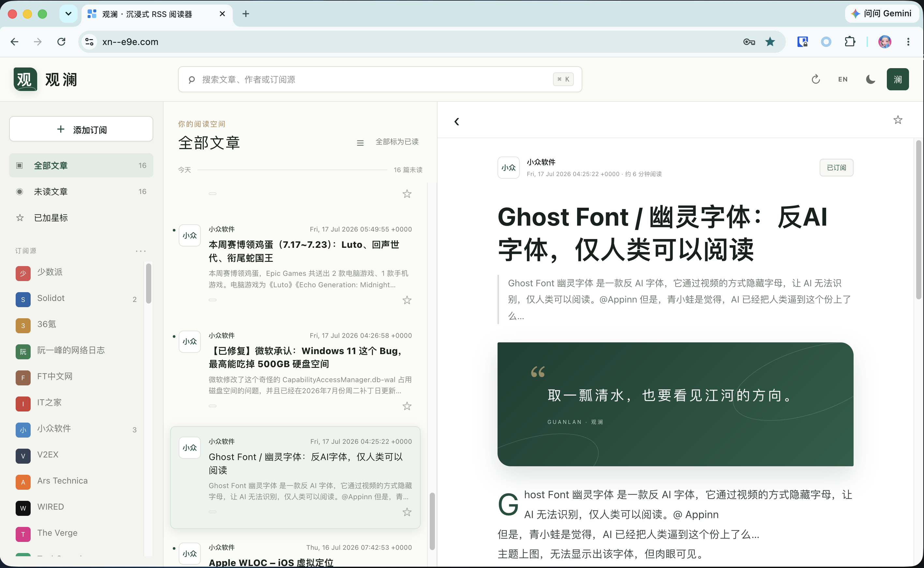Click browser forward arrow

coord(37,42)
